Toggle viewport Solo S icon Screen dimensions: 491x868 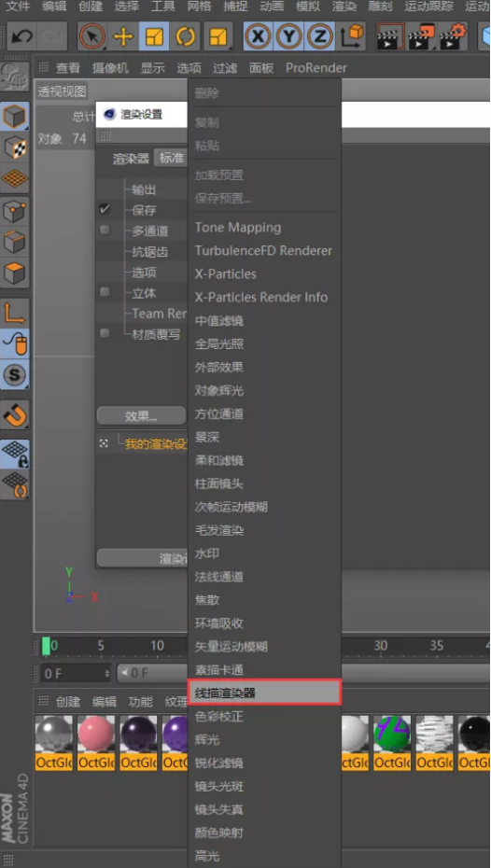pyautogui.click(x=15, y=375)
